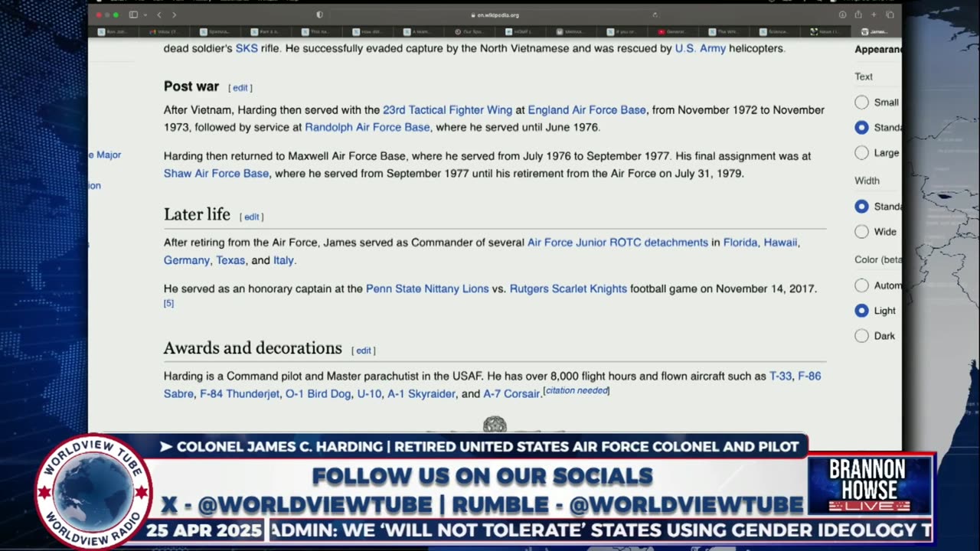The width and height of the screenshot is (980, 551).
Task: Select Wide width option
Action: 862,232
